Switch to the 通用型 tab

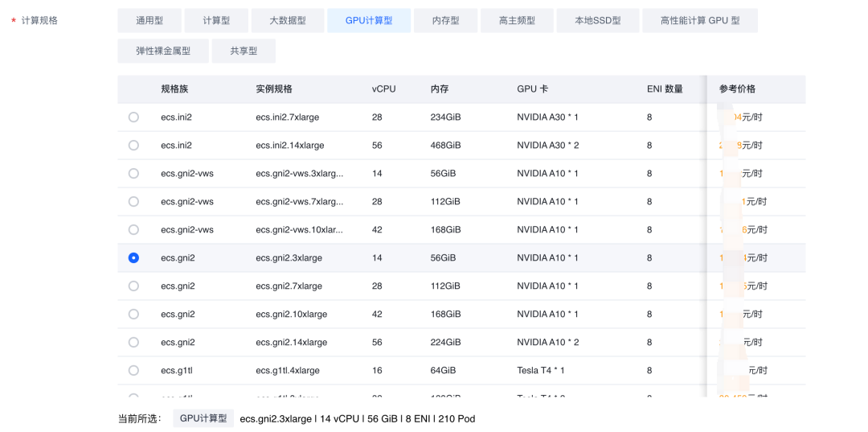[x=149, y=21]
